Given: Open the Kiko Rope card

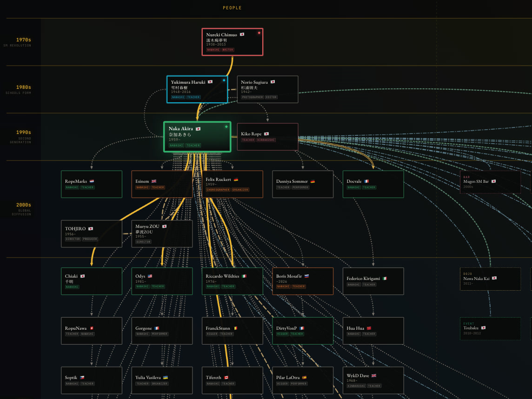Looking at the screenshot, I should tap(268, 137).
